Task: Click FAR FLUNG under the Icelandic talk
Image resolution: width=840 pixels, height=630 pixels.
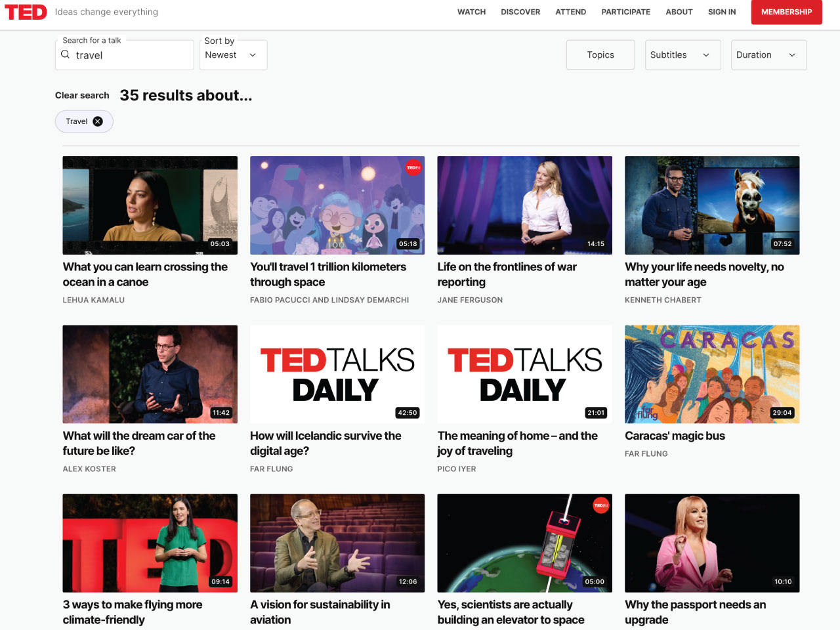Action: (x=272, y=469)
